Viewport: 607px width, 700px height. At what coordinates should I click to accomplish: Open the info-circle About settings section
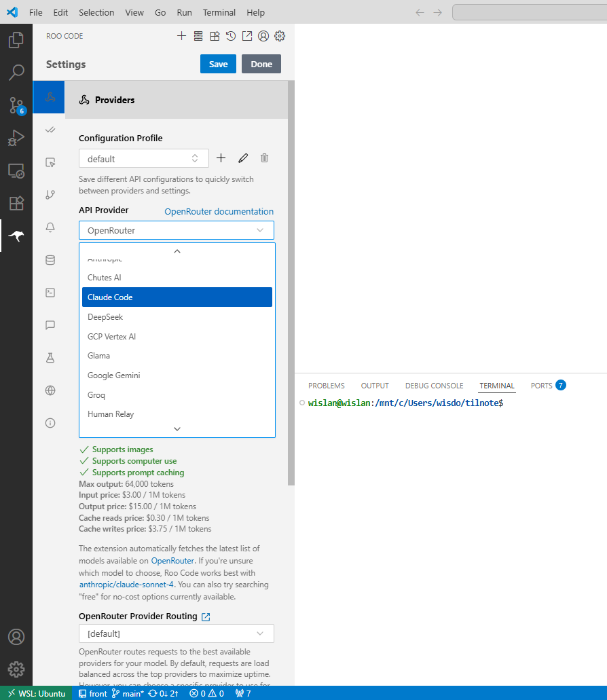pos(50,423)
